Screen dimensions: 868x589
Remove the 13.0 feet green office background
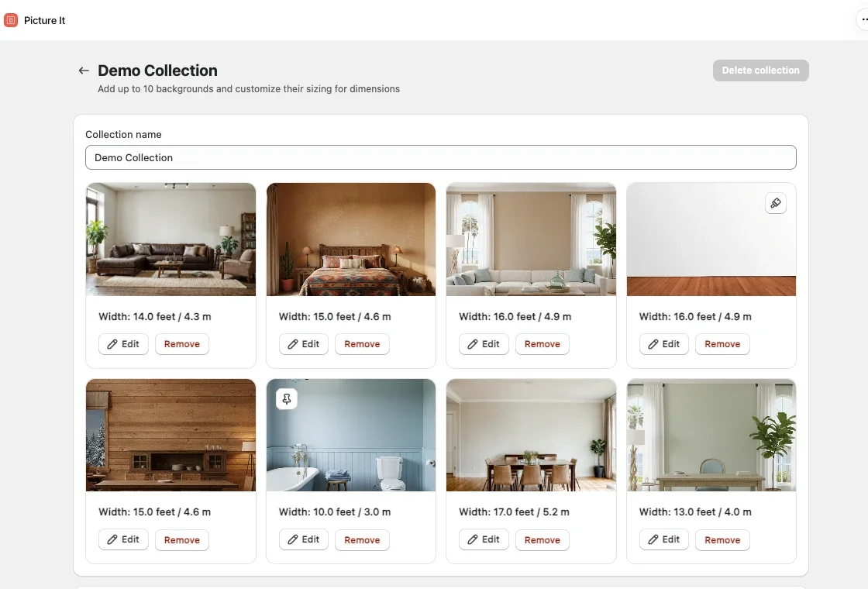722,539
